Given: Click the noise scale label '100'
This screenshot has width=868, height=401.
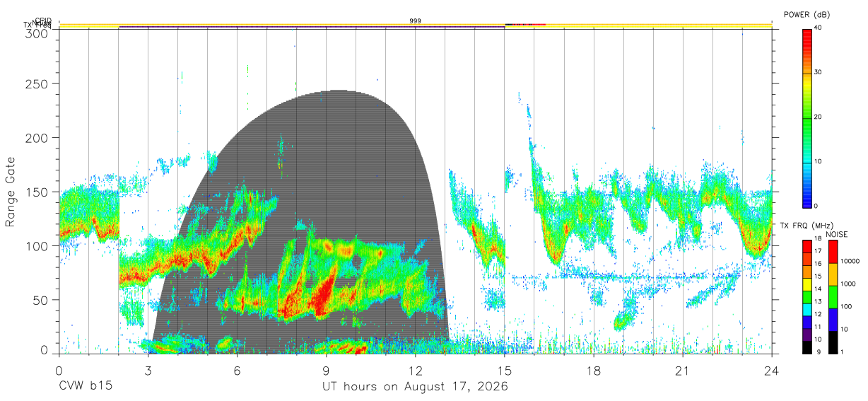Looking at the screenshot, I should (x=847, y=306).
